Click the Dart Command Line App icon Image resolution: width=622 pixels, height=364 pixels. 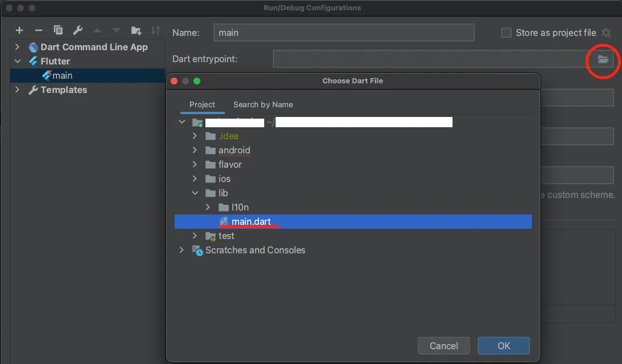tap(33, 47)
